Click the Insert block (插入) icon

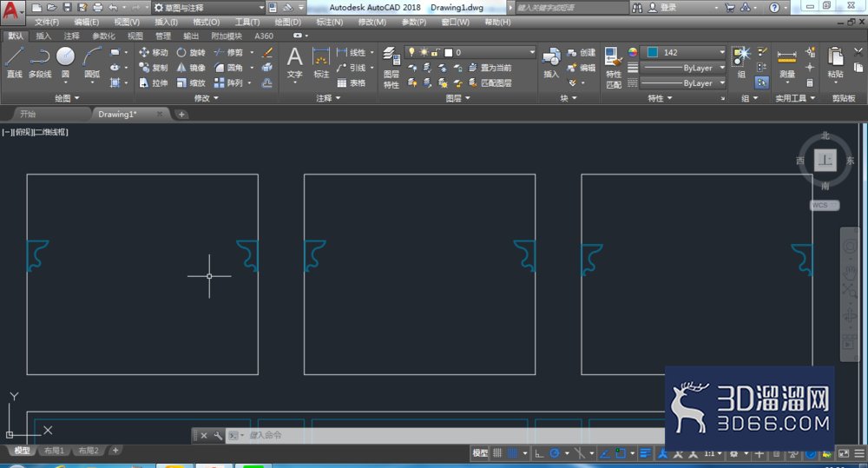click(551, 62)
